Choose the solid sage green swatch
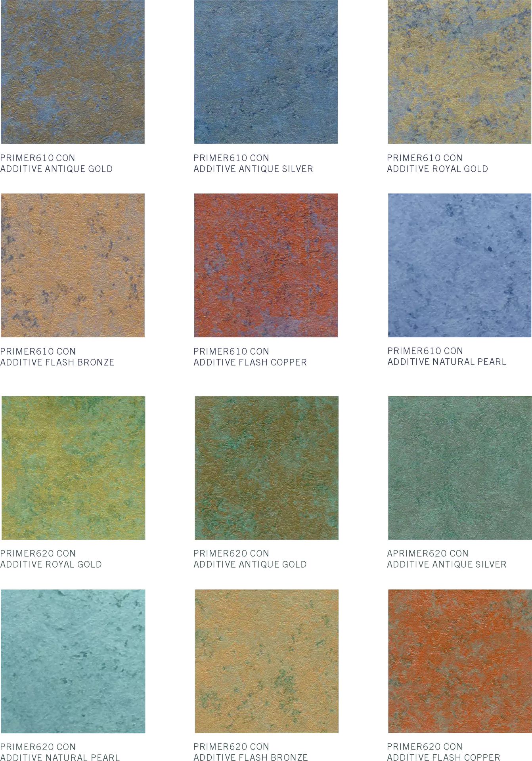 tap(459, 468)
